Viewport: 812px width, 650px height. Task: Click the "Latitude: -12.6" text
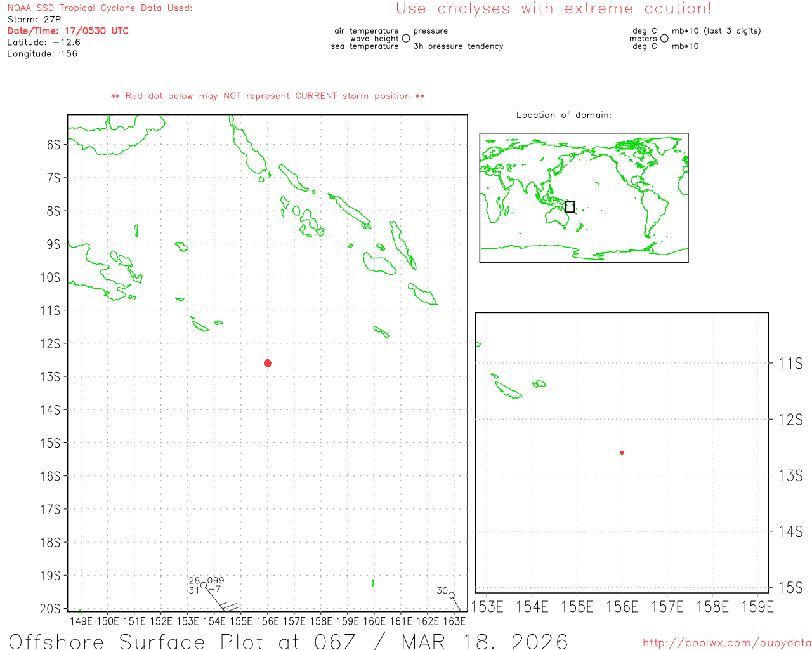point(44,43)
